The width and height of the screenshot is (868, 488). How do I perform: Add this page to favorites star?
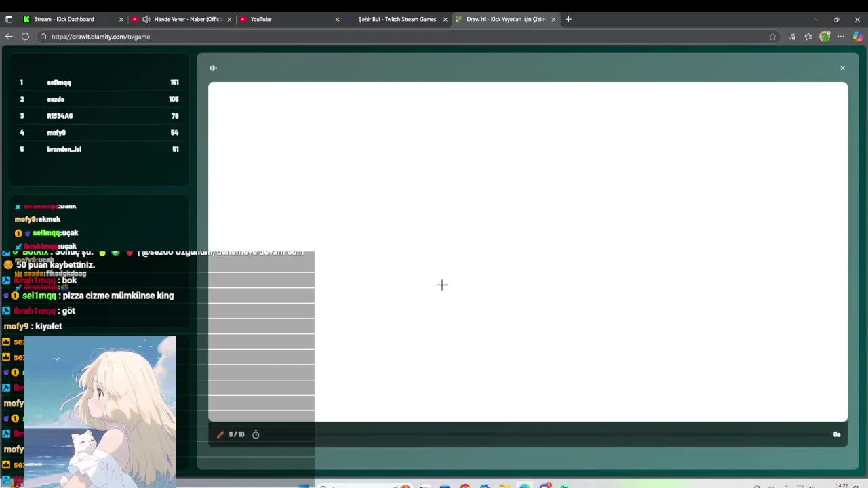coord(772,37)
